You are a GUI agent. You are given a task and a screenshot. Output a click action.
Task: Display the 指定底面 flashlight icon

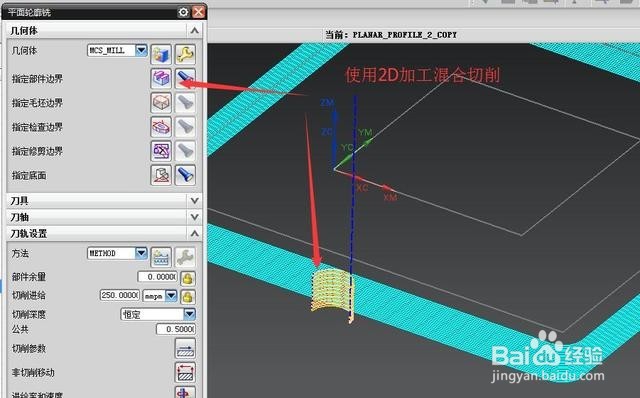(185, 175)
